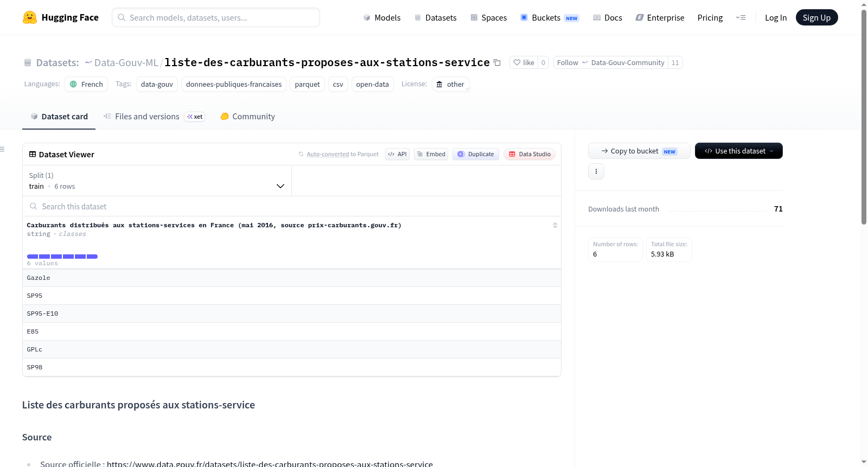Click the license building icon
The width and height of the screenshot is (868, 467).
point(439,84)
